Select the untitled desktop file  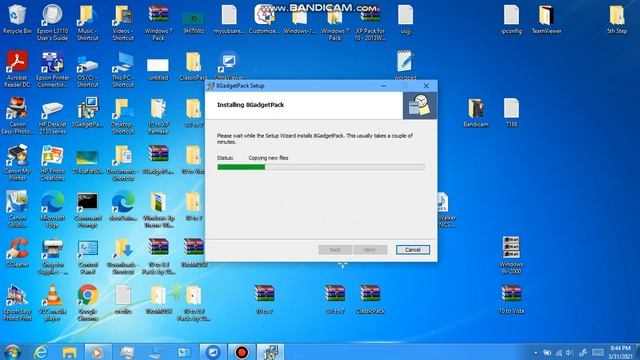pos(158,68)
